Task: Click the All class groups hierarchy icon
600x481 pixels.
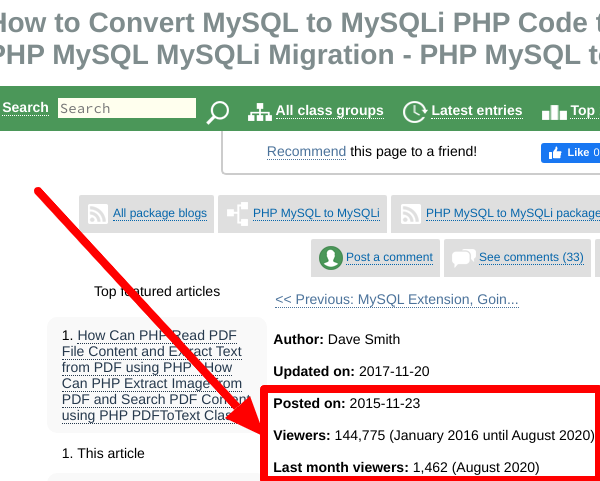Action: (x=260, y=112)
